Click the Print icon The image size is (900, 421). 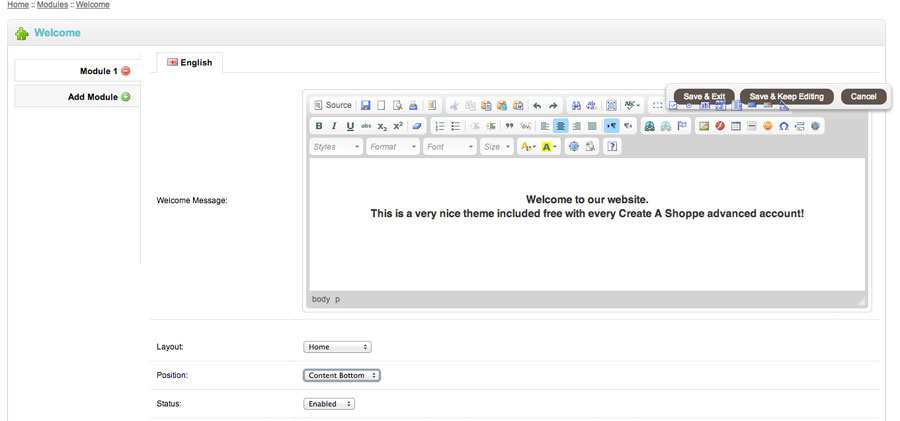click(412, 106)
